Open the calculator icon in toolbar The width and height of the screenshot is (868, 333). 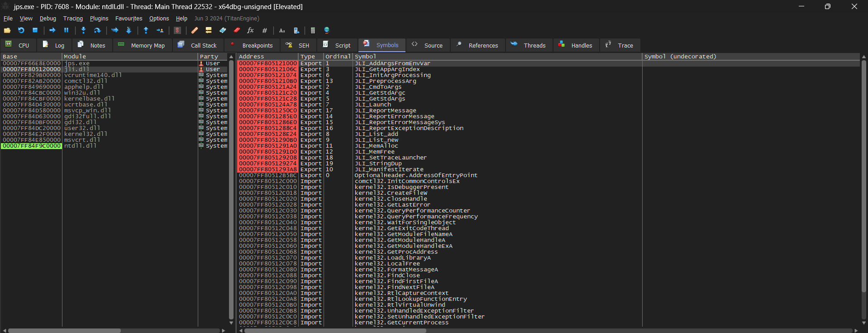click(x=313, y=30)
